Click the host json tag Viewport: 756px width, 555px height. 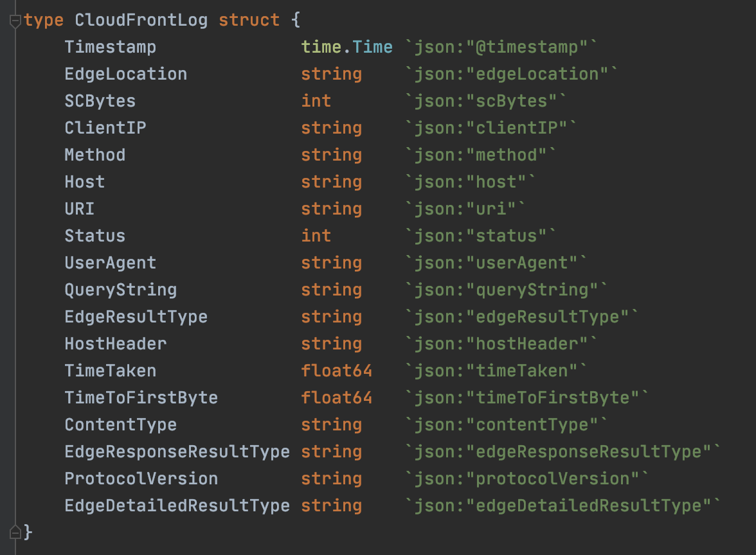(469, 182)
